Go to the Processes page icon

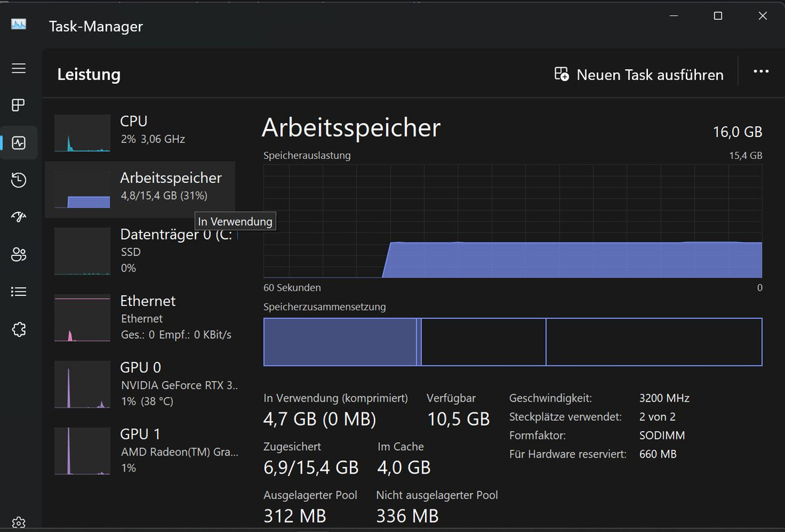point(19,105)
